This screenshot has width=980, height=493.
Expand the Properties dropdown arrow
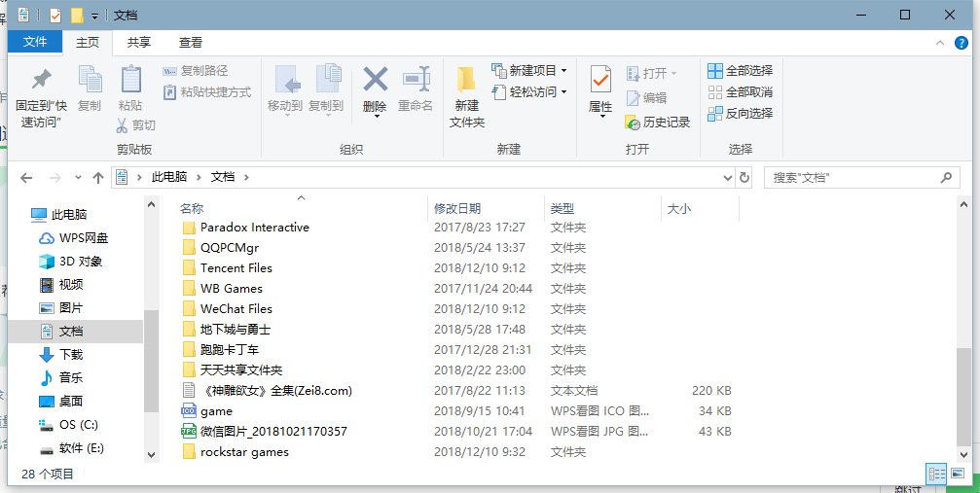601,117
